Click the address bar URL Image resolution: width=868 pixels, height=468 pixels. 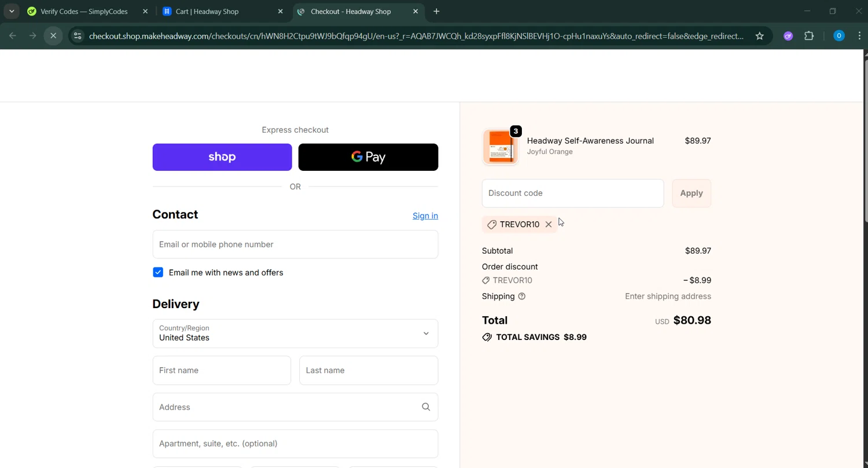417,36
